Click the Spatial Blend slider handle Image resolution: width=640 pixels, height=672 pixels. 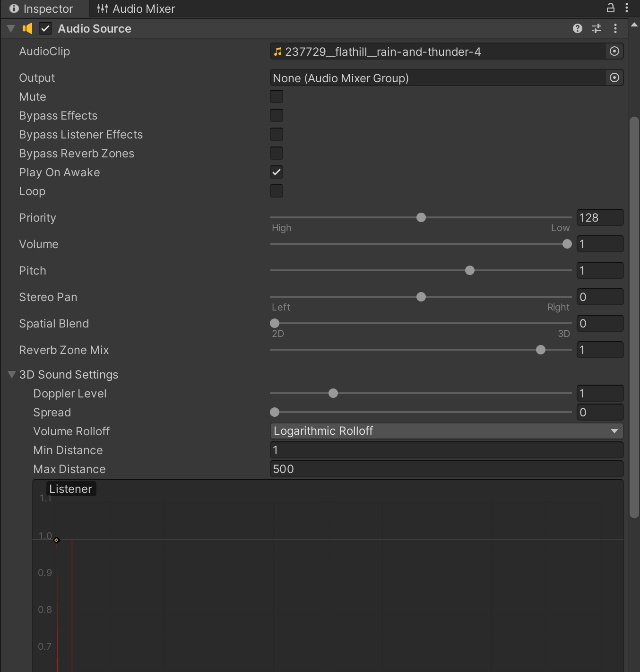pos(275,323)
